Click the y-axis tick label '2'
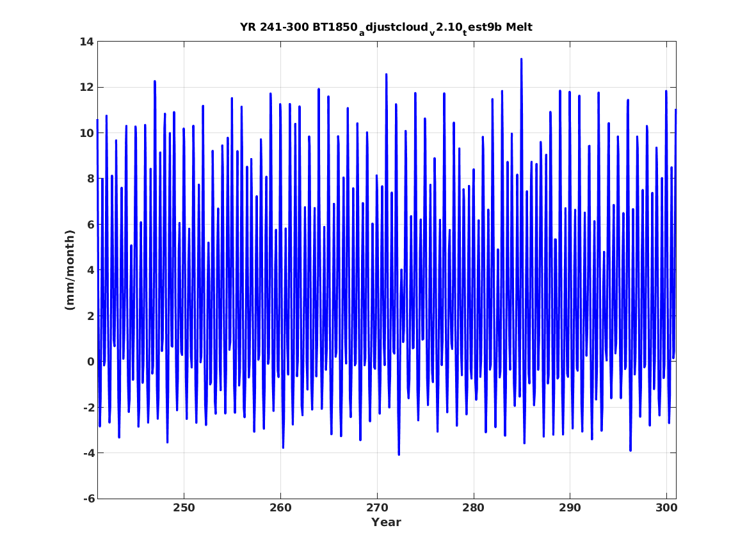Viewport: 747px width, 560px height. tap(90, 316)
